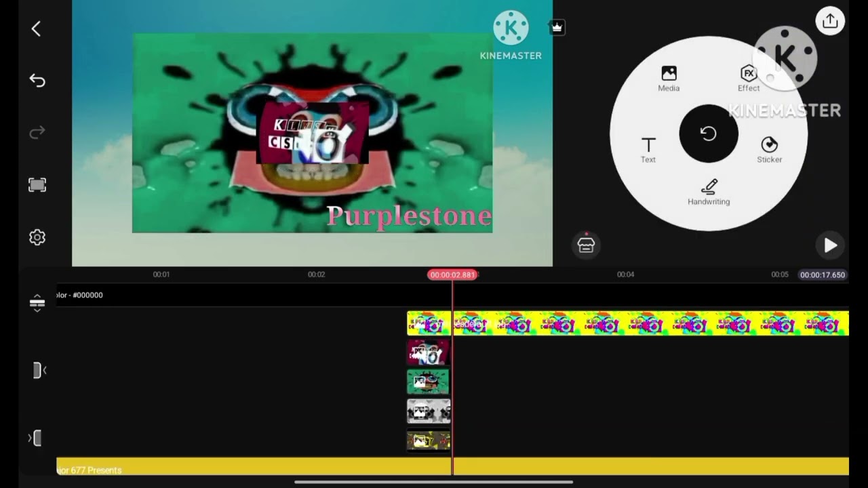Play the project preview
This screenshot has width=868, height=488.
(x=830, y=245)
